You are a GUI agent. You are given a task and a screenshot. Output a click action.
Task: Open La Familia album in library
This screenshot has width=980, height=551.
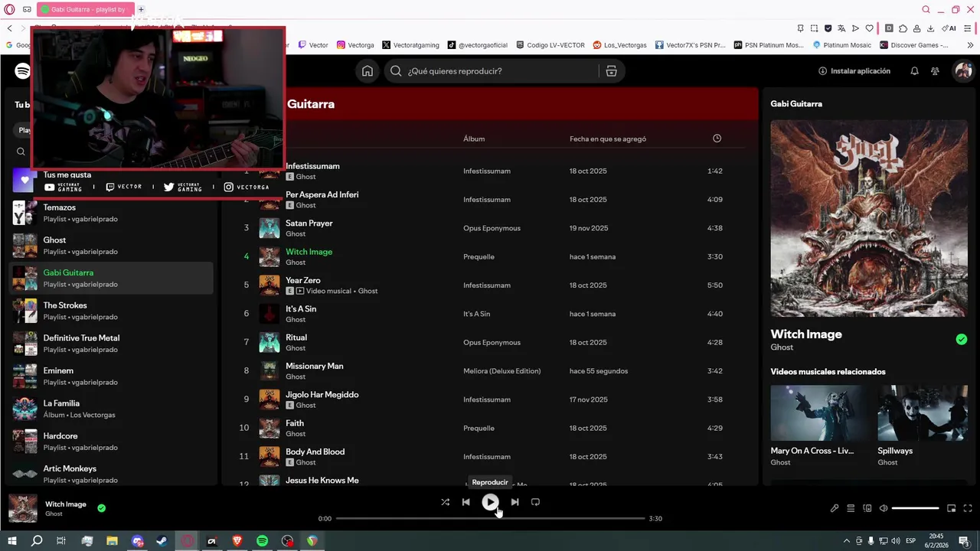coord(112,409)
